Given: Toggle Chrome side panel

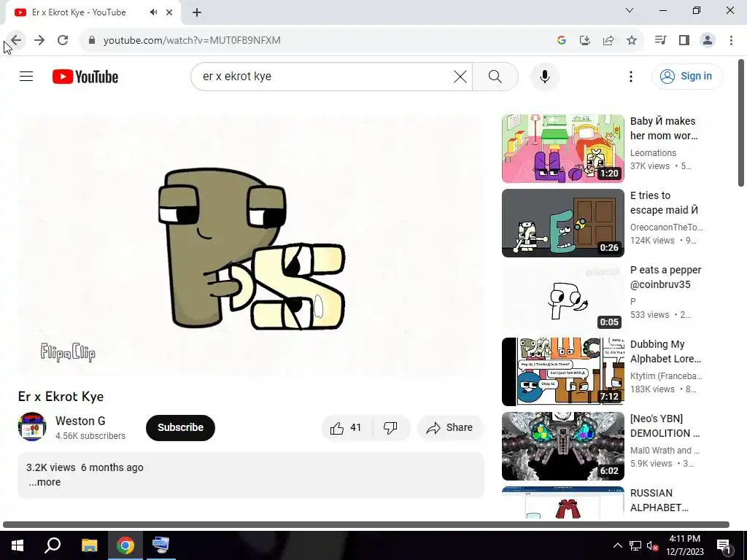Looking at the screenshot, I should [x=684, y=41].
